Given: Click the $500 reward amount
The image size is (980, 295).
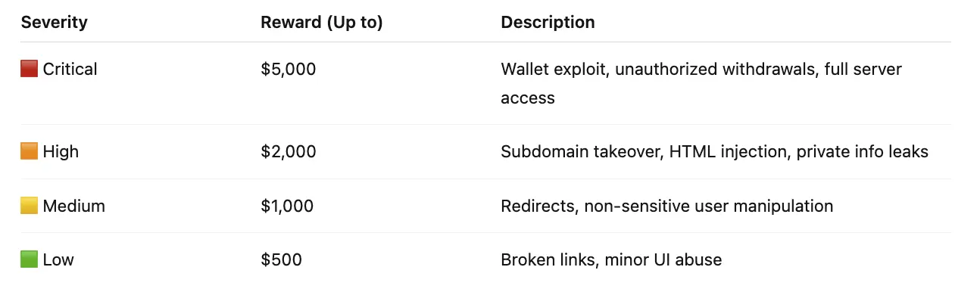Looking at the screenshot, I should (281, 259).
